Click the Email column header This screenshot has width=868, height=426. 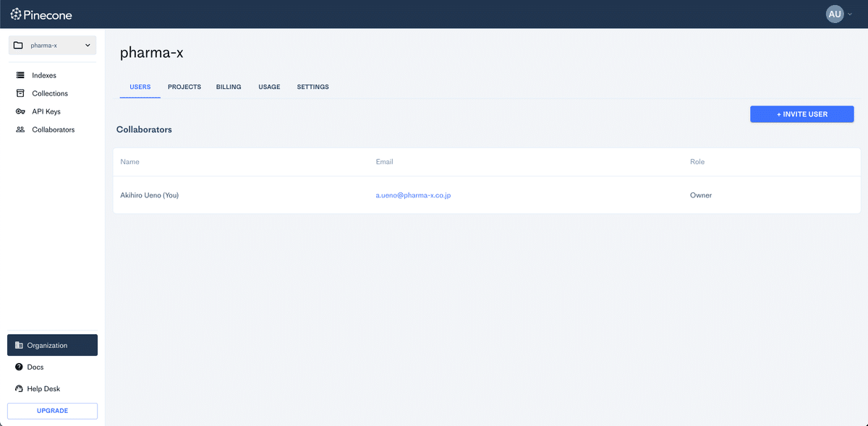(x=384, y=162)
